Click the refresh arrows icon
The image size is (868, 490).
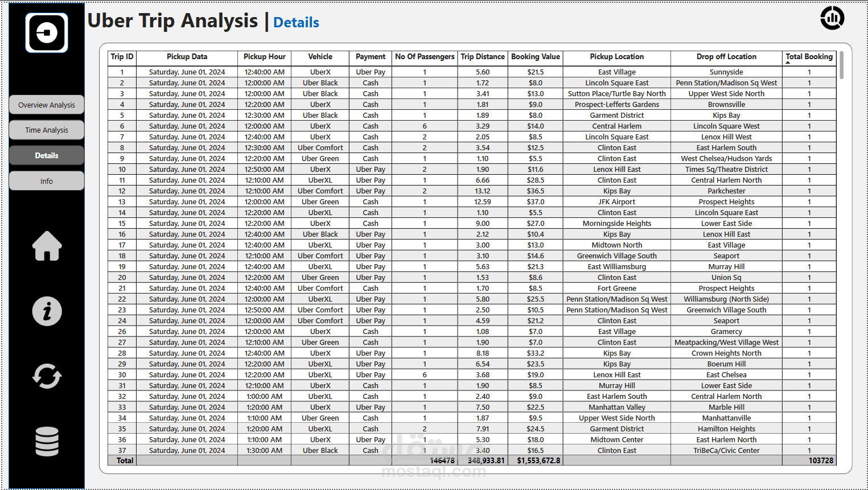click(47, 376)
